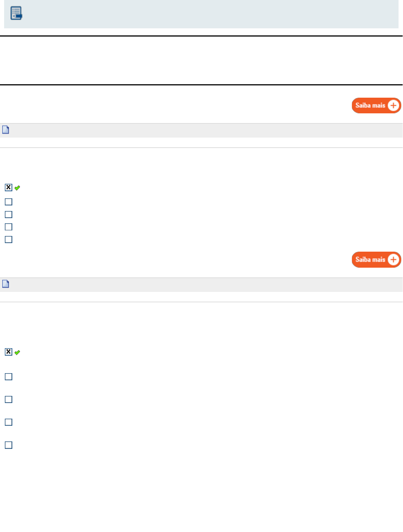Viewport: 403px width, 532px height.
Task: Check the last option in first question
Action: click(x=9, y=240)
